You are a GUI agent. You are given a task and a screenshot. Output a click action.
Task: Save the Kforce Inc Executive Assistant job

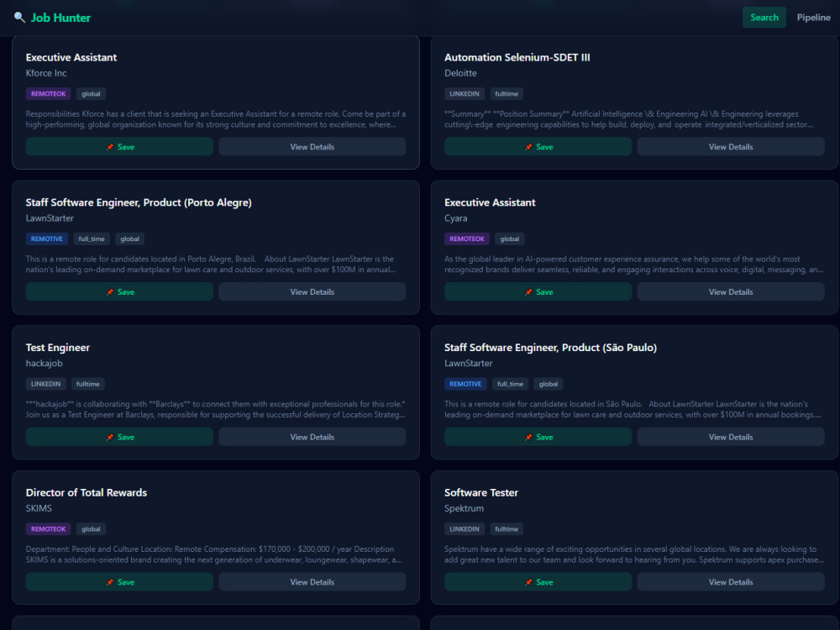click(119, 147)
